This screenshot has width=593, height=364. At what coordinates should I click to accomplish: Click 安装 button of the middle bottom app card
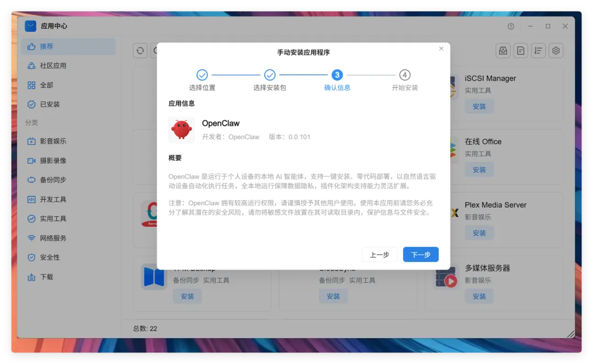[333, 296]
